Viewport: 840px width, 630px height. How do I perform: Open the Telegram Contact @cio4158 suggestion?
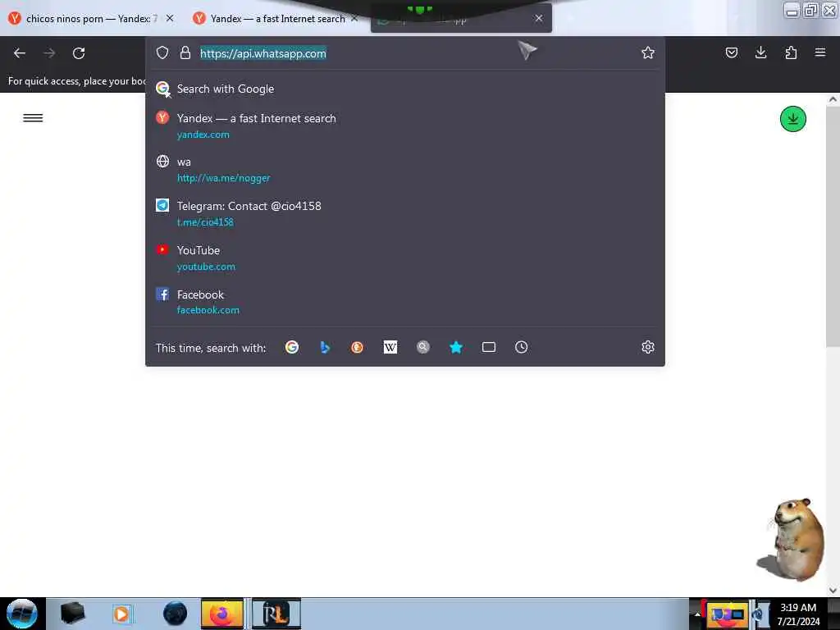[x=405, y=213]
